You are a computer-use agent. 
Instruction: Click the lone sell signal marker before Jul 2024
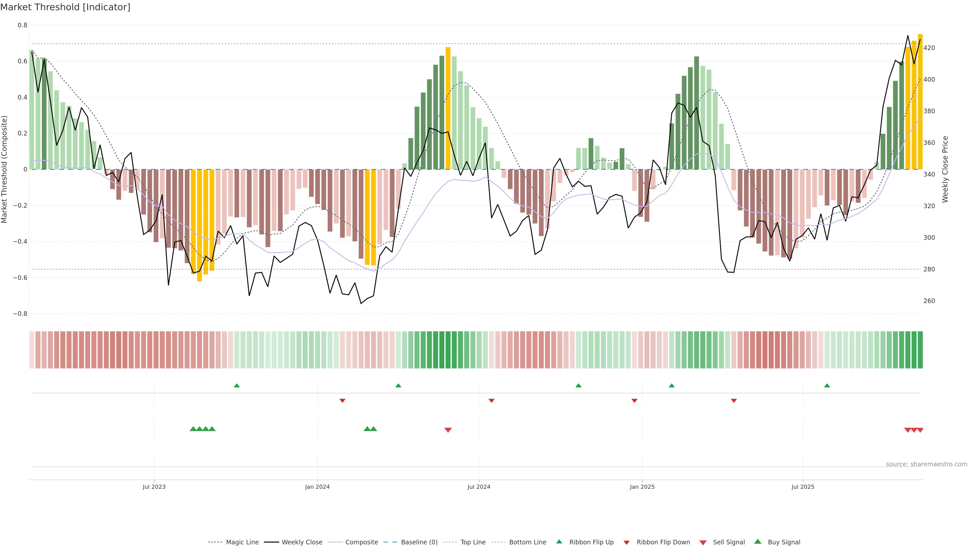point(448,430)
